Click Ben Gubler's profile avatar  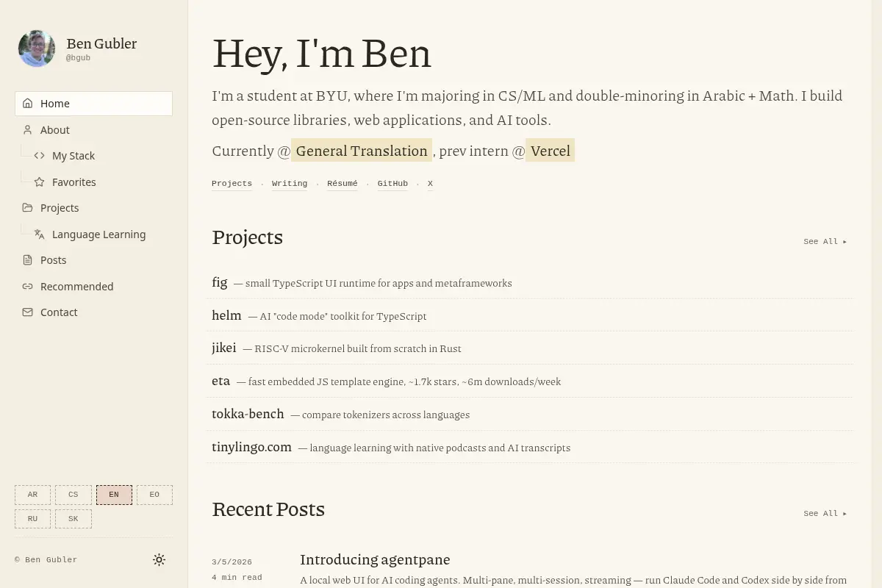click(x=37, y=49)
